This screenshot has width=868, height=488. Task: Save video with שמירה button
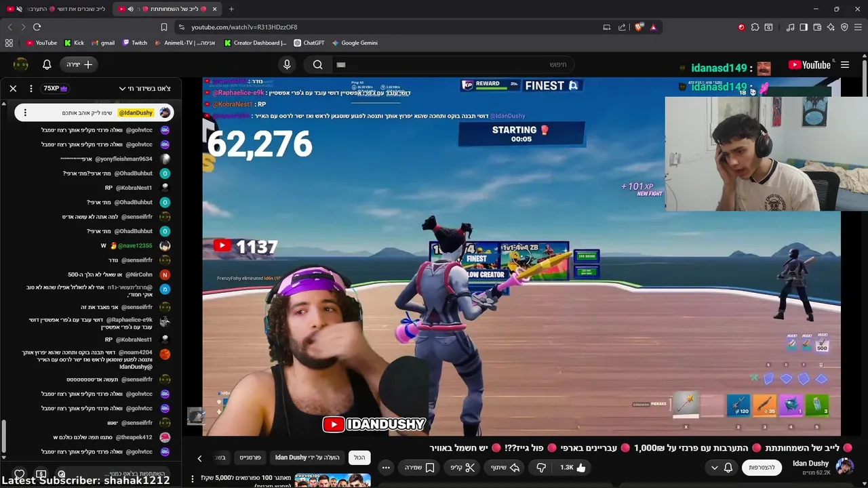[420, 468]
